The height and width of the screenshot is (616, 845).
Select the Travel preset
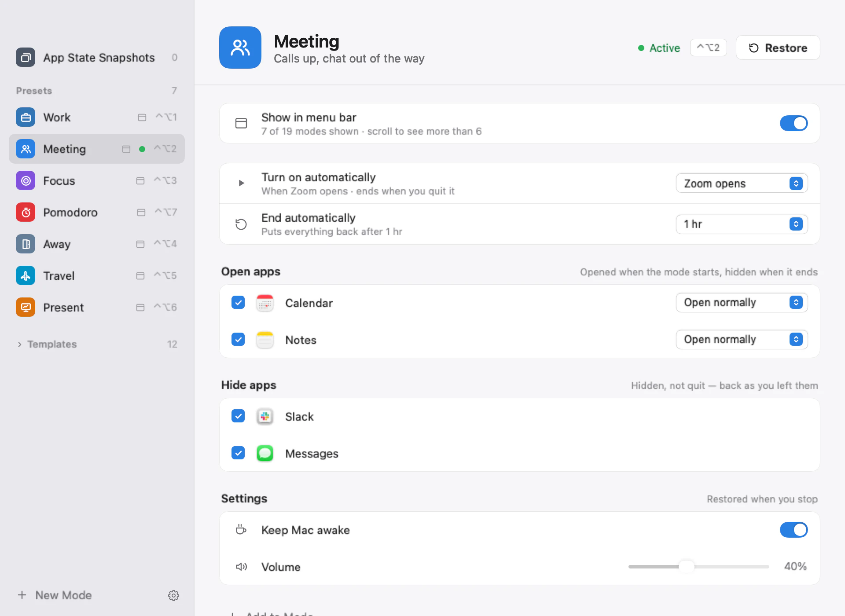point(97,275)
